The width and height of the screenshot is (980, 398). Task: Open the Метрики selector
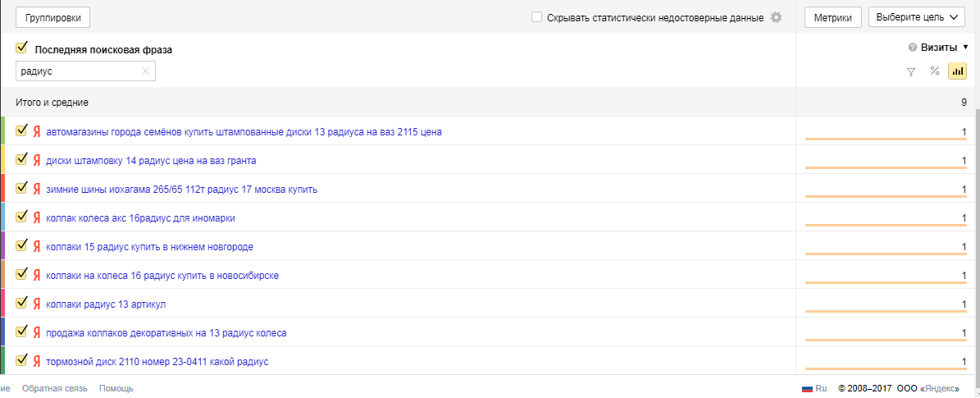[x=832, y=17]
